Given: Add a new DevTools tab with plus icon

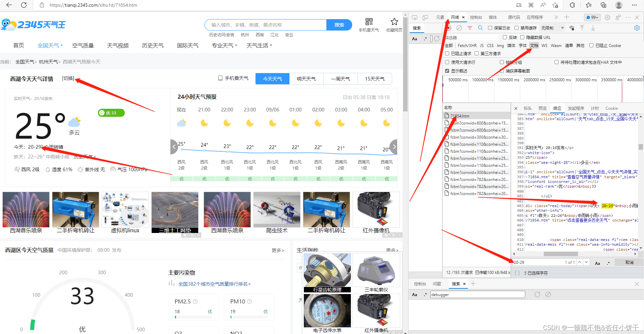Looking at the screenshot, I should tap(567, 17).
